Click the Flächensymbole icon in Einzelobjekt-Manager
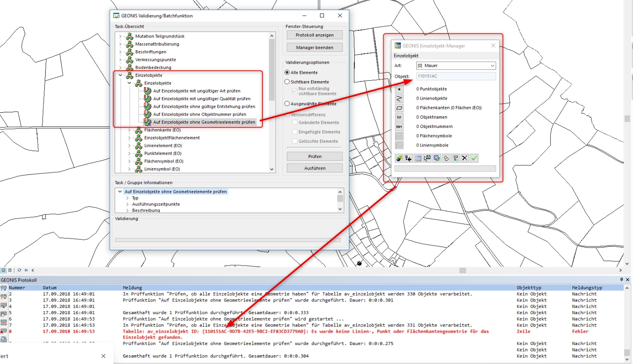The image size is (633, 364). point(399,136)
